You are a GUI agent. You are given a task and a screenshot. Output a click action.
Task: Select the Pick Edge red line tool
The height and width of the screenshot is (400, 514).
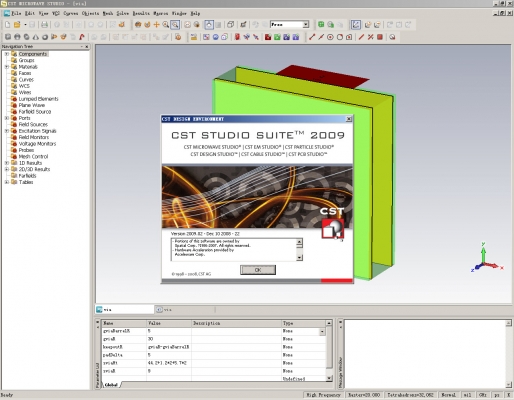tap(361, 37)
